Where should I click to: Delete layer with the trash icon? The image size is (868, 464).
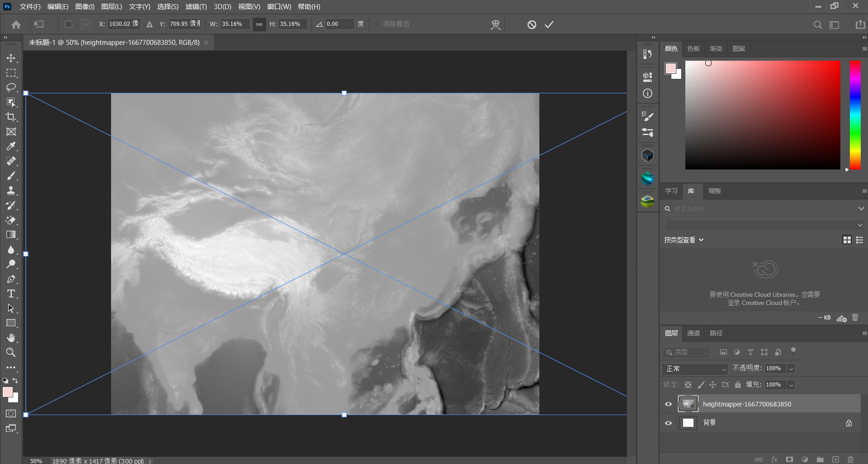click(850, 459)
